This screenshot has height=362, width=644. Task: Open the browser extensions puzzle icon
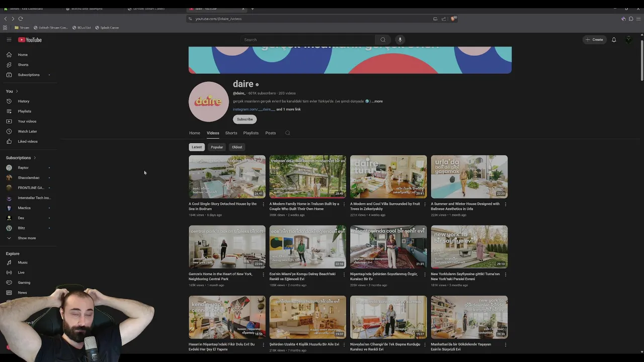(631, 19)
